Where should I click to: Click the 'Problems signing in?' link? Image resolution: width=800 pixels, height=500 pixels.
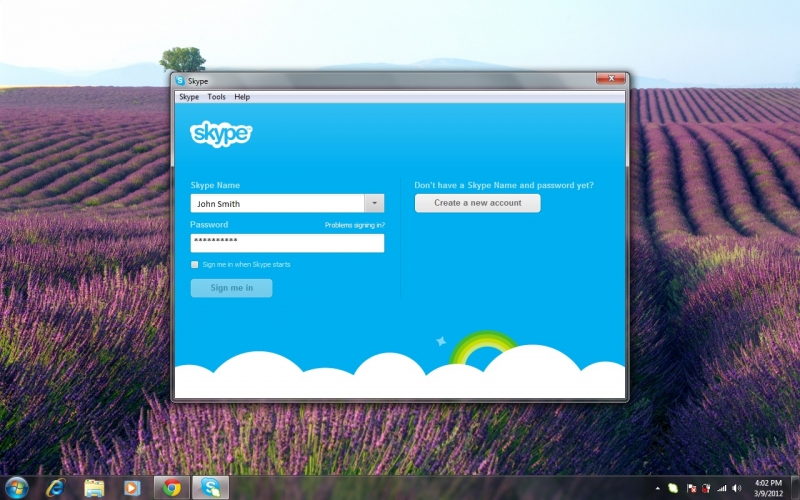[354, 226]
